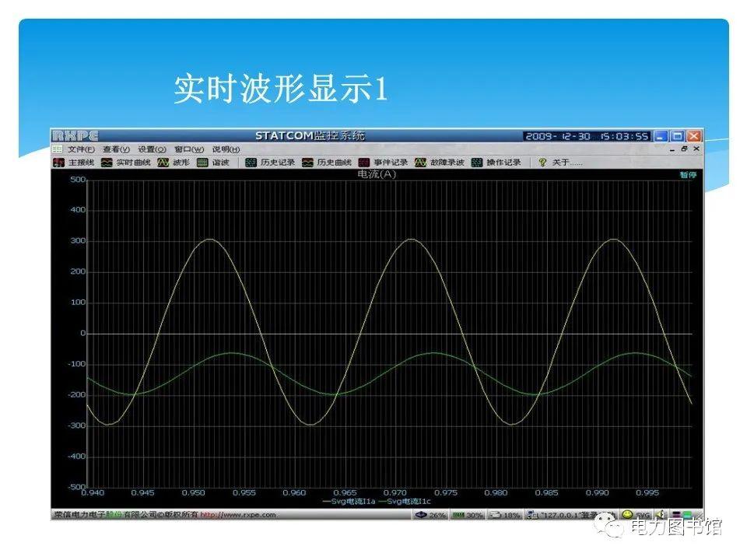The height and width of the screenshot is (560, 747).
Task: Click the 0.970 label on time axis
Action: (x=395, y=493)
